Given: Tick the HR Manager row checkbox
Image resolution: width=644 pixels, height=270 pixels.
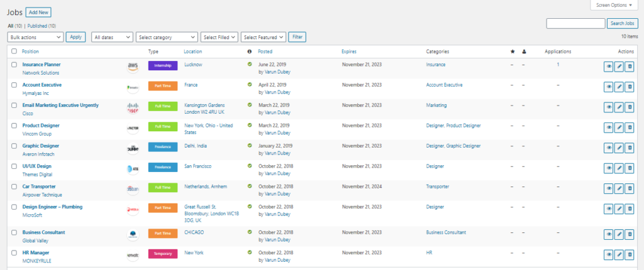Looking at the screenshot, I should click(14, 253).
